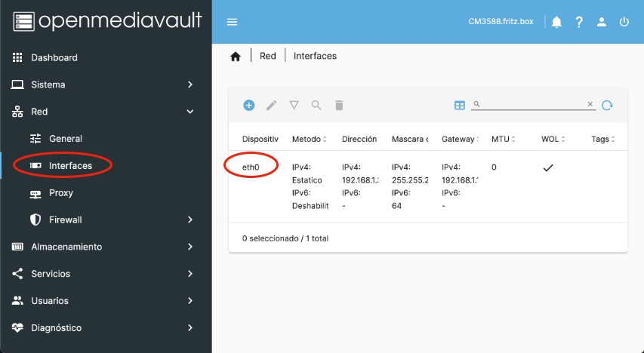The width and height of the screenshot is (644, 353).
Task: Click the Diagnóstico heartbeat icon
Action: (17, 327)
